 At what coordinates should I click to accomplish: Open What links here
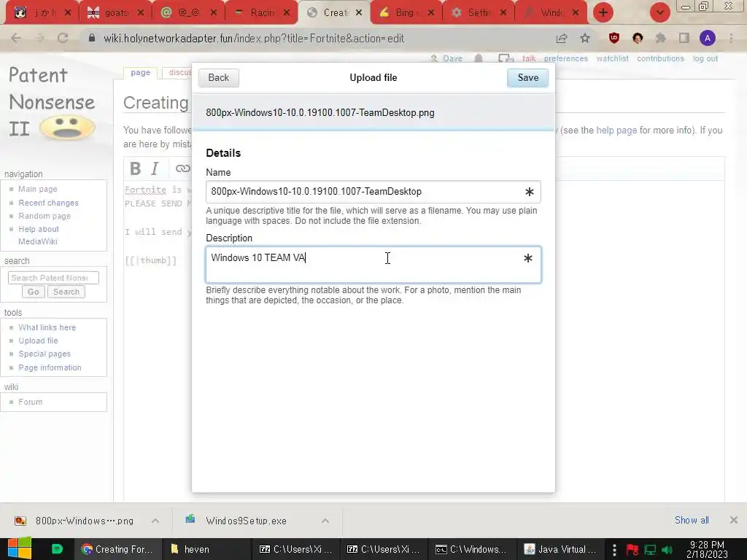pos(47,327)
